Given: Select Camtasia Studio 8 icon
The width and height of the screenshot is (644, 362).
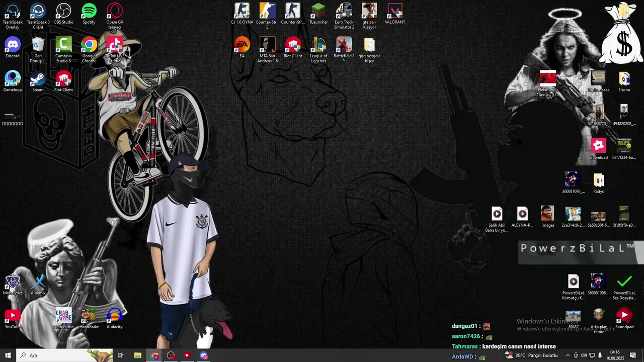Looking at the screenshot, I should pos(63,50).
